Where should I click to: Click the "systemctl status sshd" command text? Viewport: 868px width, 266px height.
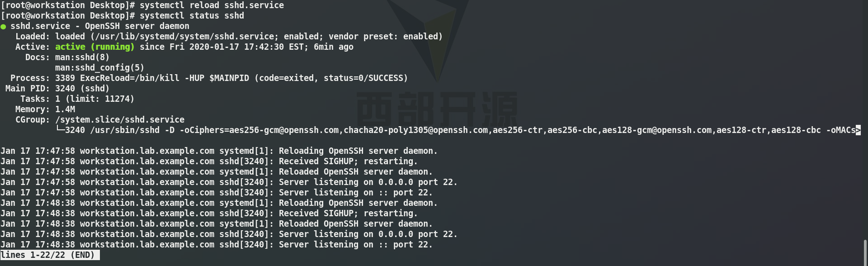(x=192, y=16)
